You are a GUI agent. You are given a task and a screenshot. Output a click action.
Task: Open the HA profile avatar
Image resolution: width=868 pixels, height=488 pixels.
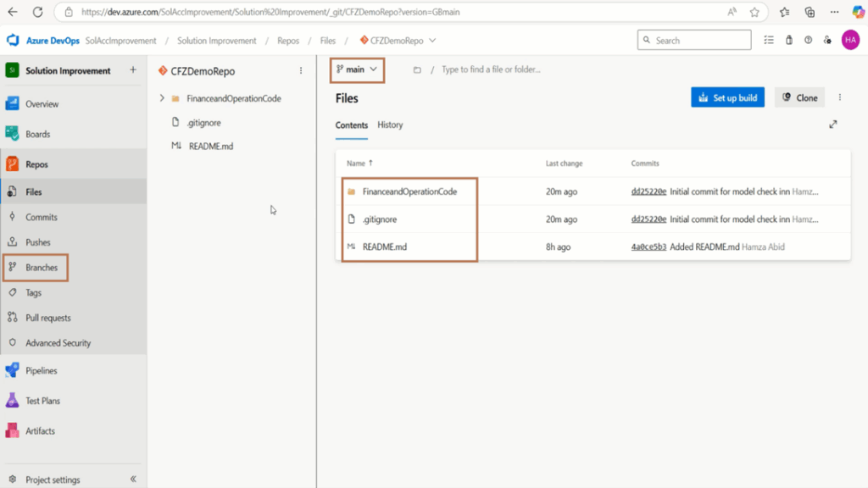(x=850, y=40)
